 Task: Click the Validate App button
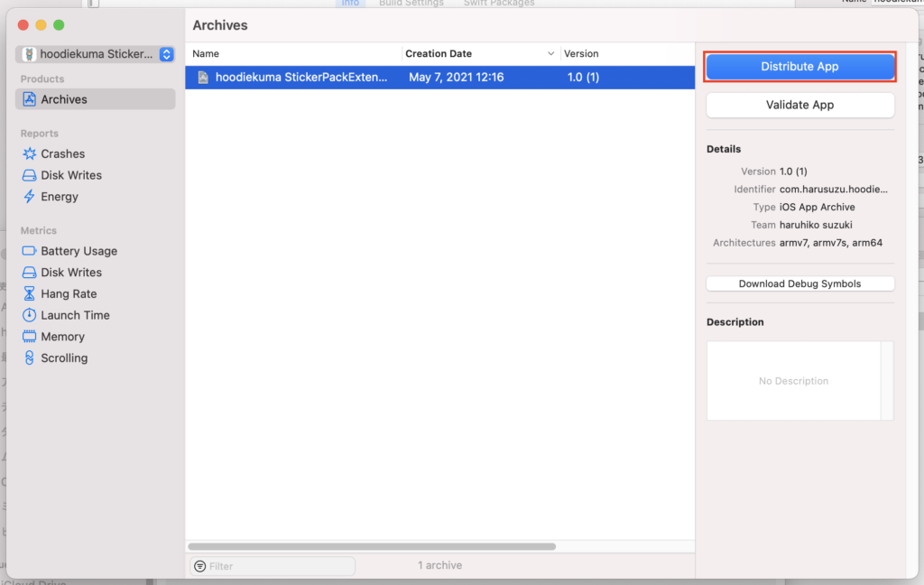coord(799,105)
